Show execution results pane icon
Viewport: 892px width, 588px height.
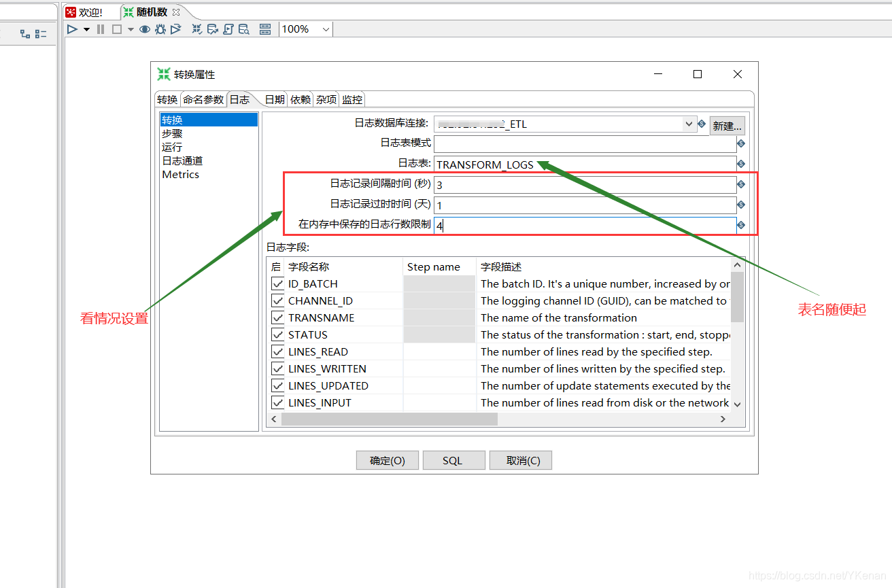[x=265, y=29]
